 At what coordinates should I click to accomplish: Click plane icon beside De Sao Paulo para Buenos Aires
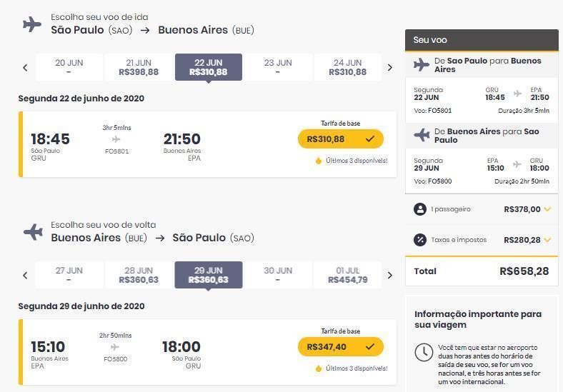coord(421,65)
